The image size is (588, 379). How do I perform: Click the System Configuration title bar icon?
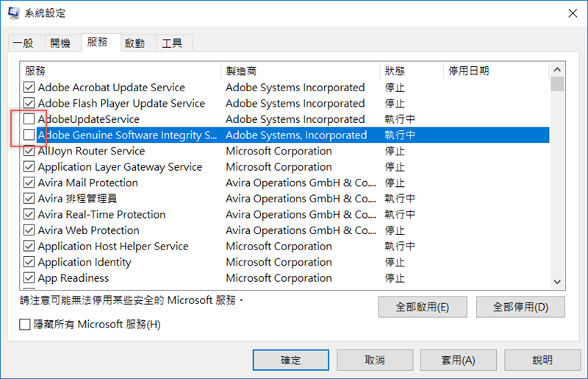14,12
